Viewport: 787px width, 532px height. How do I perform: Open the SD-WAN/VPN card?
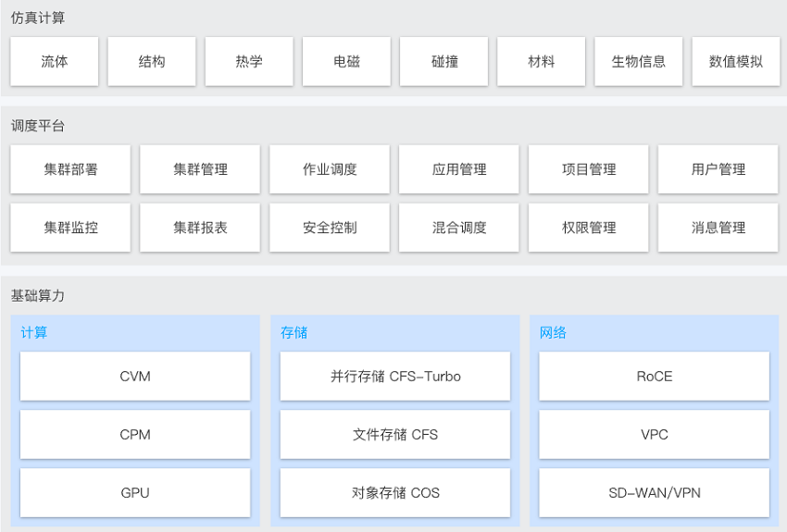pyautogui.click(x=654, y=492)
